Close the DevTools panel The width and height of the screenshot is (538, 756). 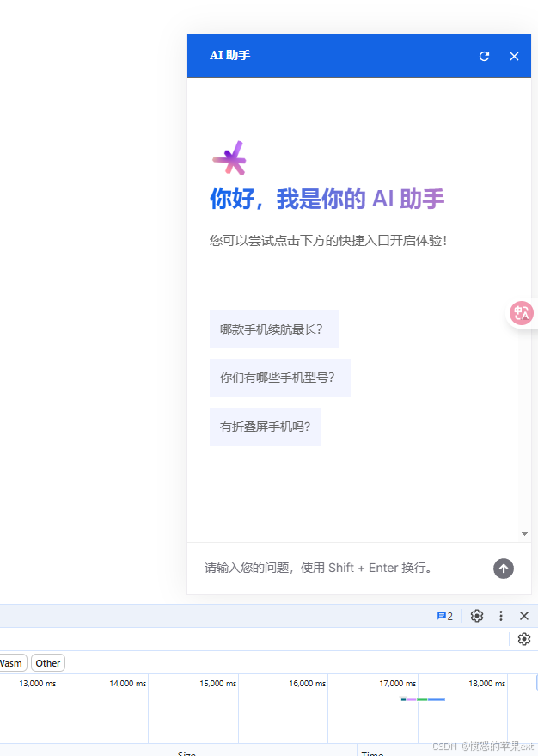coord(524,616)
